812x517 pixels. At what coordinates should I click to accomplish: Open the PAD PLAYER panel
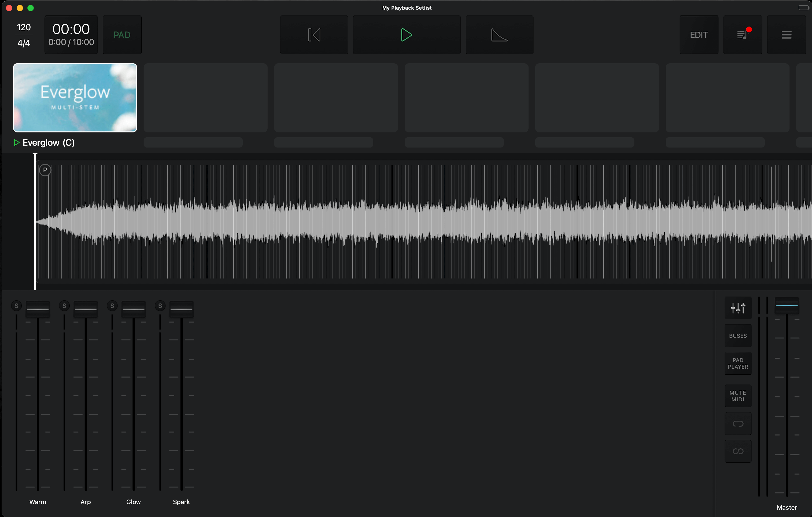[x=738, y=363]
